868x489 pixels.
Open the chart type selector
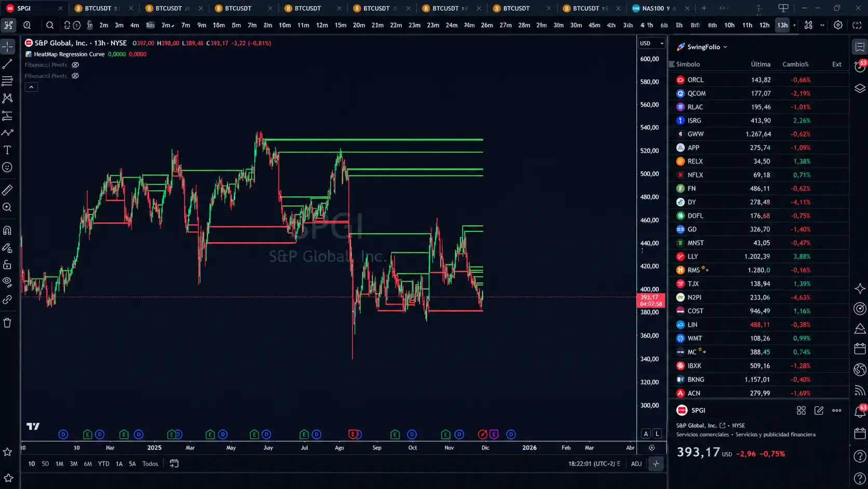tap(808, 25)
